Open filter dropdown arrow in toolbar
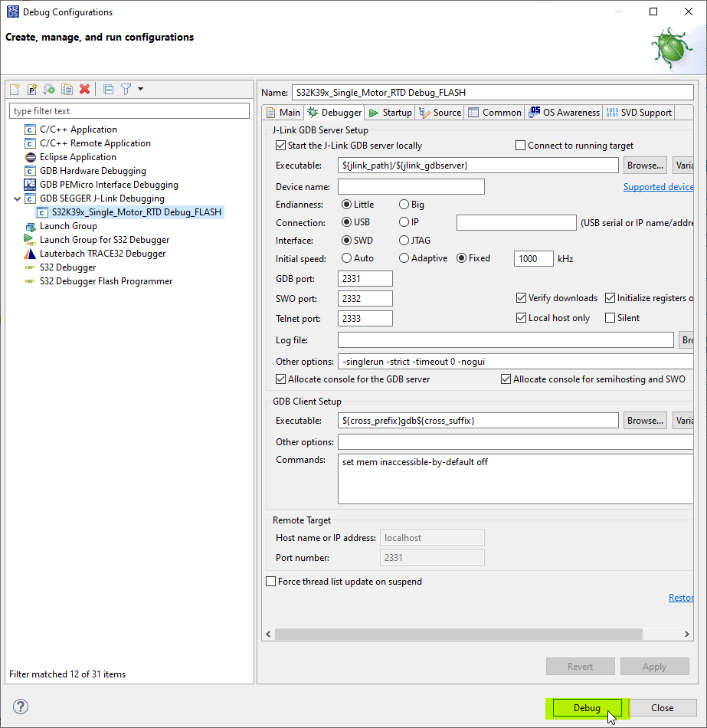This screenshot has width=707, height=728. 140,89
